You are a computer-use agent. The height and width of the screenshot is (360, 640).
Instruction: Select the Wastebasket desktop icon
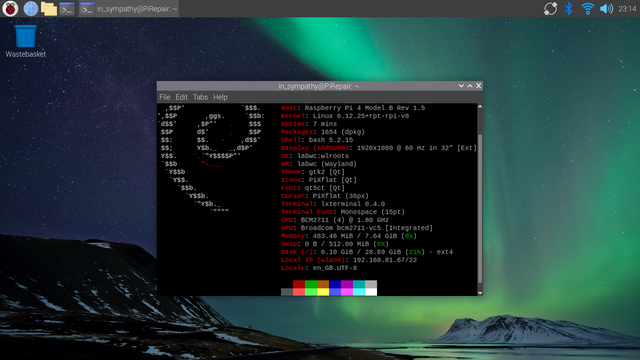tap(25, 41)
